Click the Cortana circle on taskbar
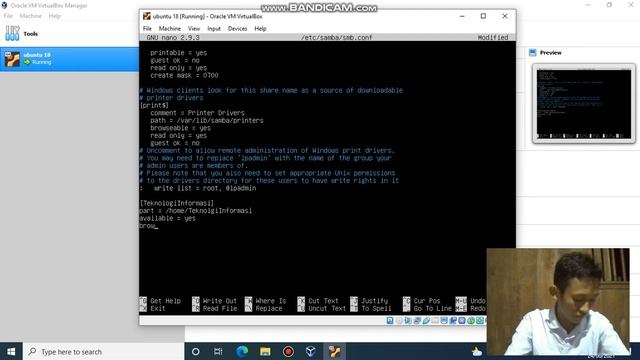The image size is (640, 360). pyautogui.click(x=196, y=351)
